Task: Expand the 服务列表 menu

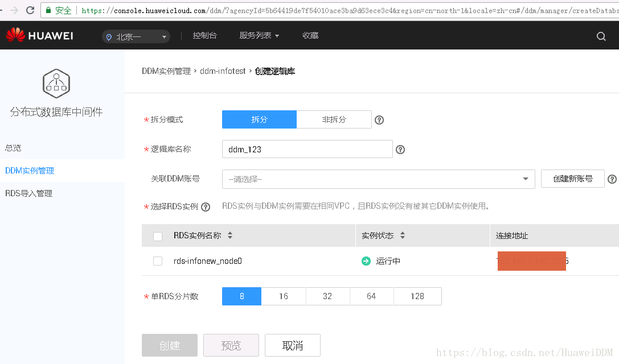Action: (259, 35)
